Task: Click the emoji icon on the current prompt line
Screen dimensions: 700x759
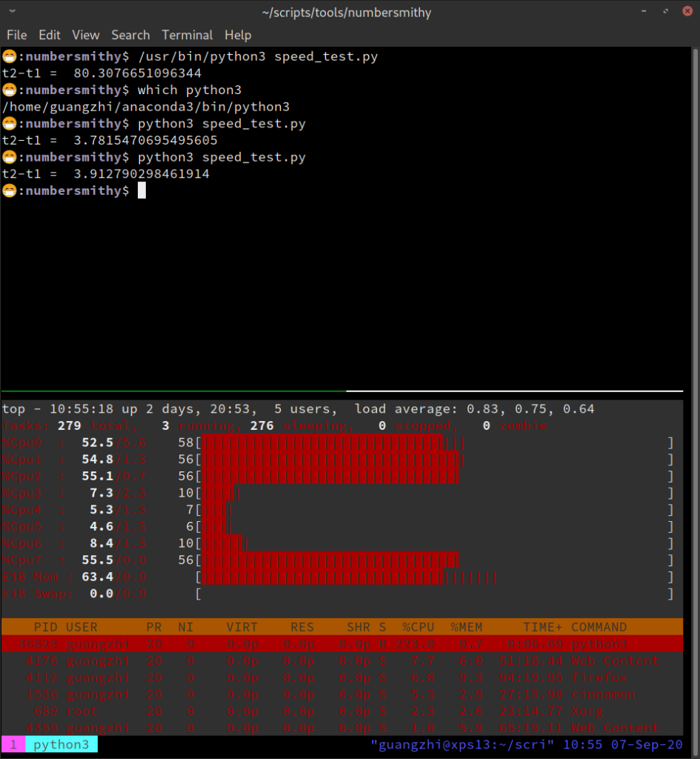Action: tap(9, 190)
